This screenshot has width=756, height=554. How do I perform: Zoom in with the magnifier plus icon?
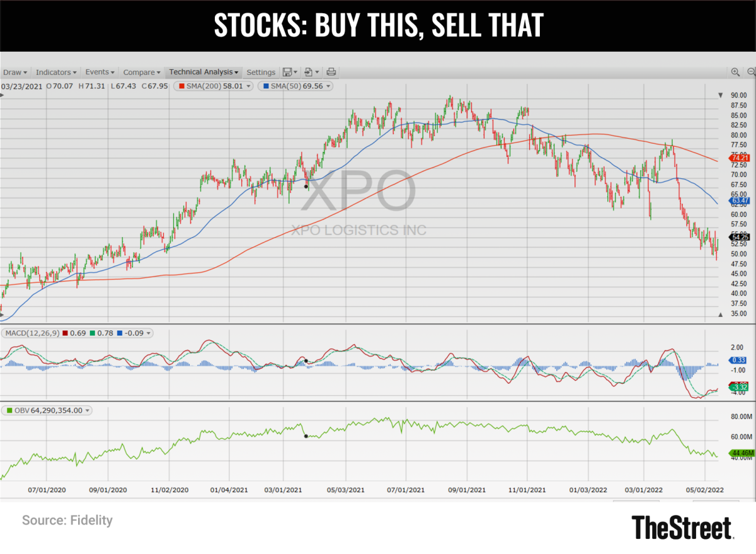pyautogui.click(x=735, y=72)
